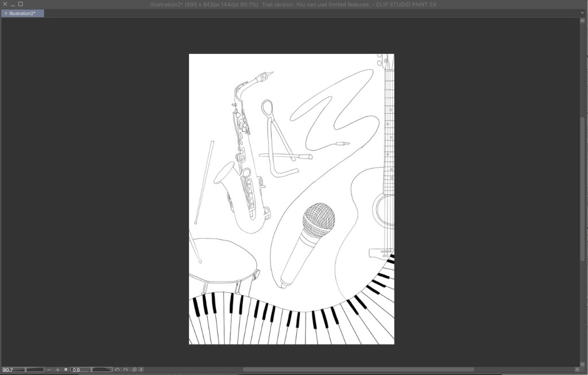Viewport: 588px width, 375px height.
Task: Rotate the canvas right with status bar icon
Action: [x=125, y=370]
